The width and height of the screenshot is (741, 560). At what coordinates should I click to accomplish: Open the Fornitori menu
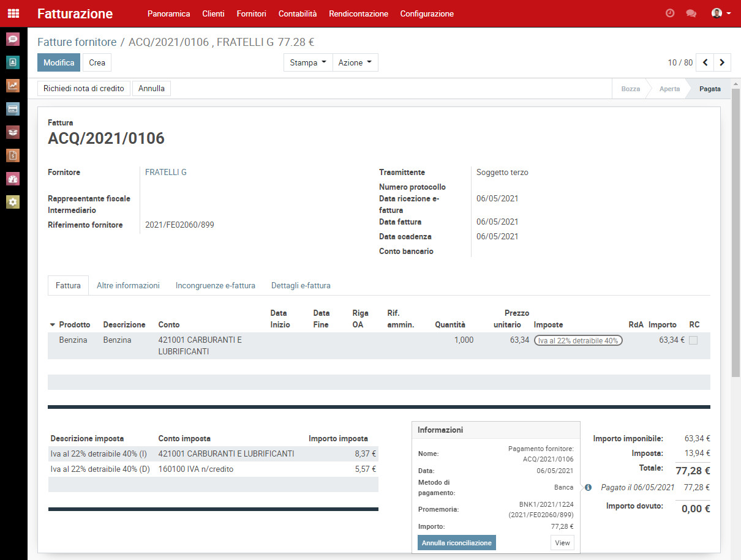coord(252,13)
